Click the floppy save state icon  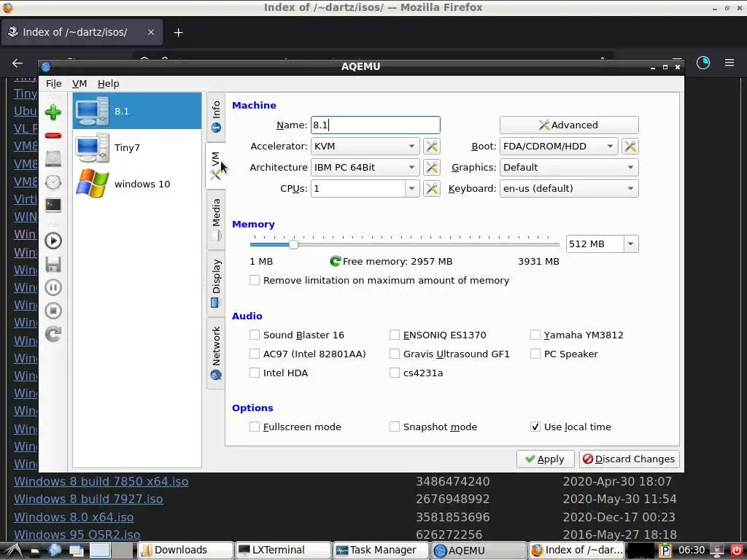tap(53, 264)
